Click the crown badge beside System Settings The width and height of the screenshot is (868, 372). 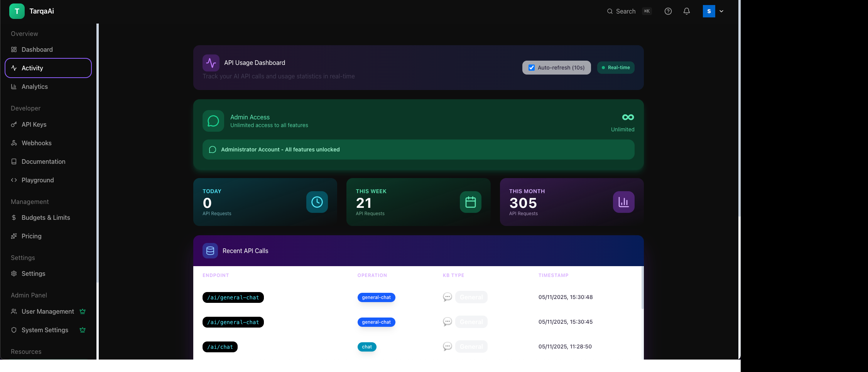click(x=83, y=330)
